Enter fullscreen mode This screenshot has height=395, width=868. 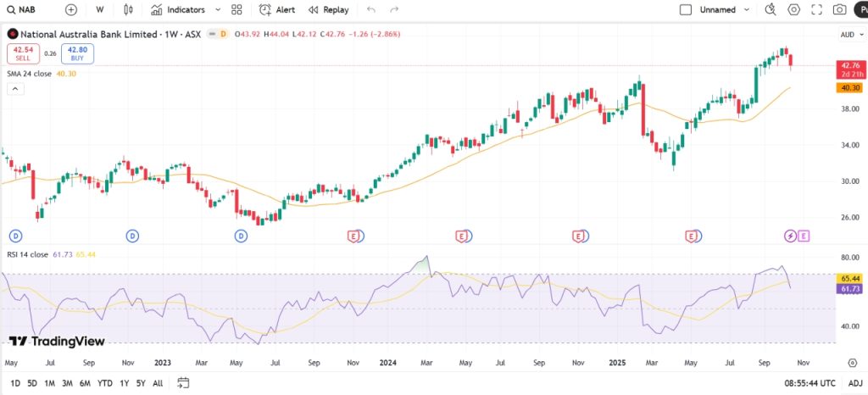coord(817,10)
